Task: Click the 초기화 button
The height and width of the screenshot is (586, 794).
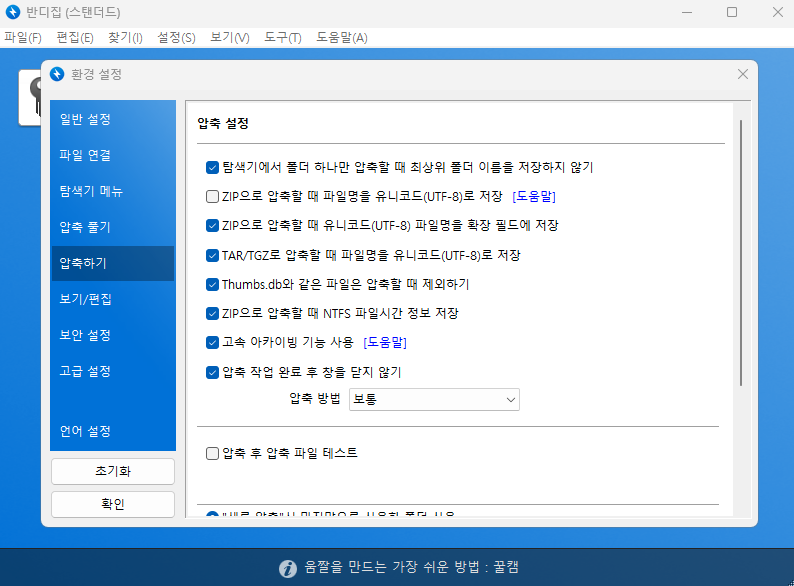Action: pyautogui.click(x=113, y=472)
